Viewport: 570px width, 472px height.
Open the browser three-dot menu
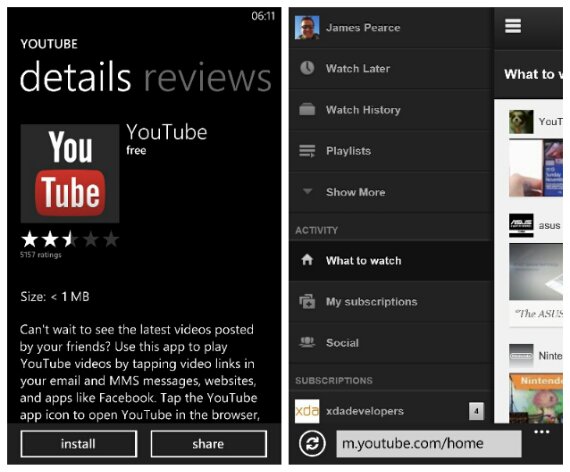pyautogui.click(x=542, y=432)
